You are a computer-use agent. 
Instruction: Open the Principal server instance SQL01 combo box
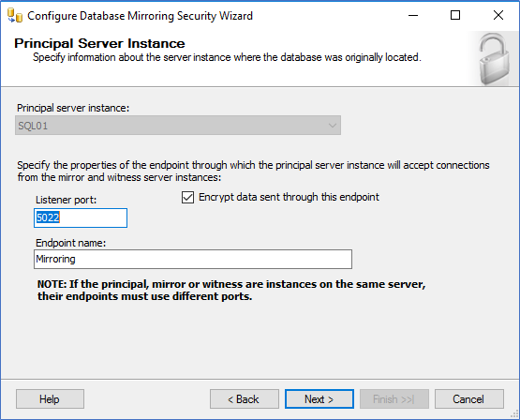tap(178, 126)
